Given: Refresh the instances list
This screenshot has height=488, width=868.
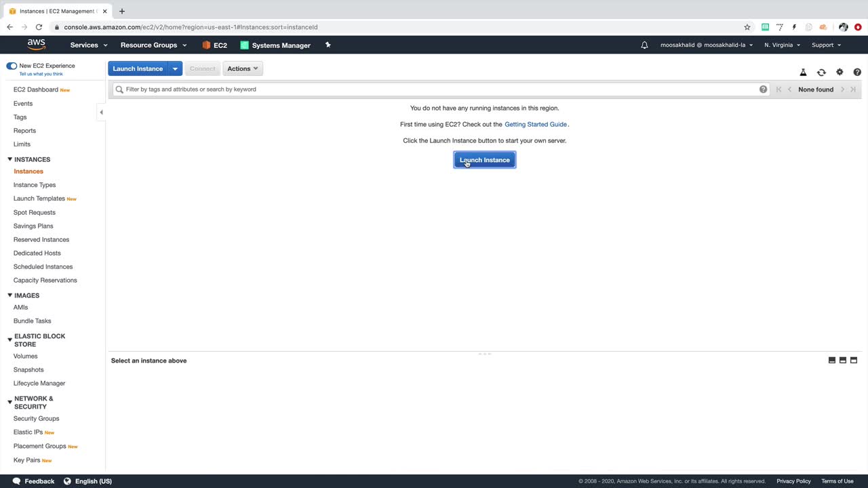Looking at the screenshot, I should (821, 72).
